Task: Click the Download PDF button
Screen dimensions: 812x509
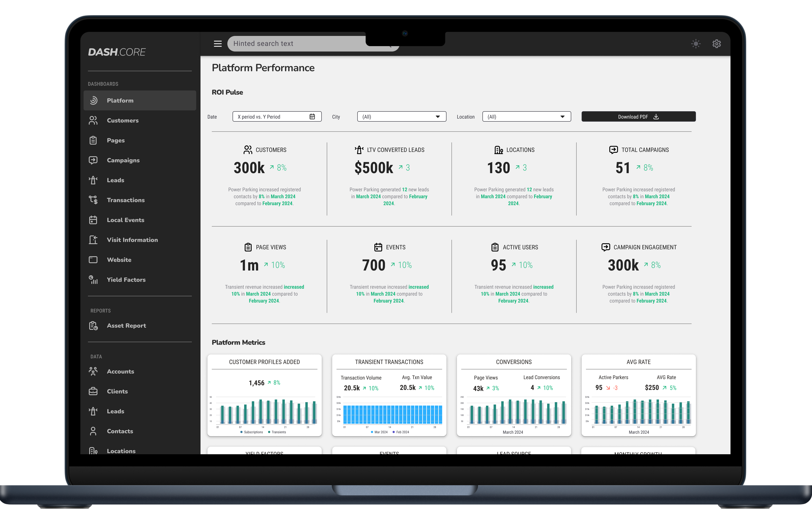Action: 638,117
